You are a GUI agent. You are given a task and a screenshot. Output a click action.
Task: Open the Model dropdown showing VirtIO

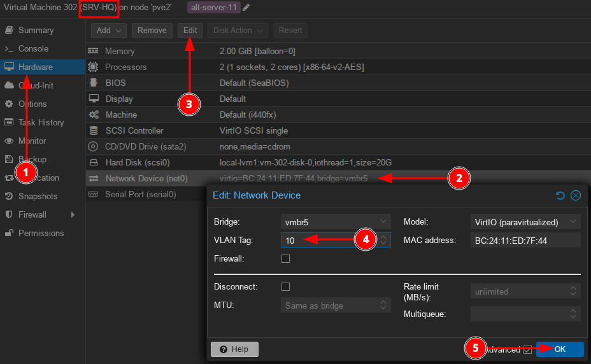point(525,222)
